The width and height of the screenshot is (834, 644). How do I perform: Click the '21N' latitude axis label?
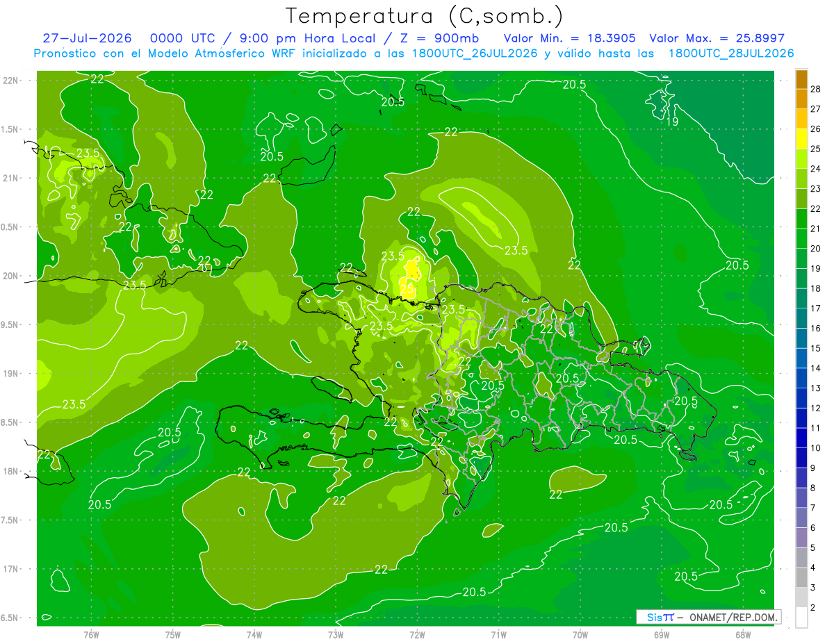(x=11, y=178)
